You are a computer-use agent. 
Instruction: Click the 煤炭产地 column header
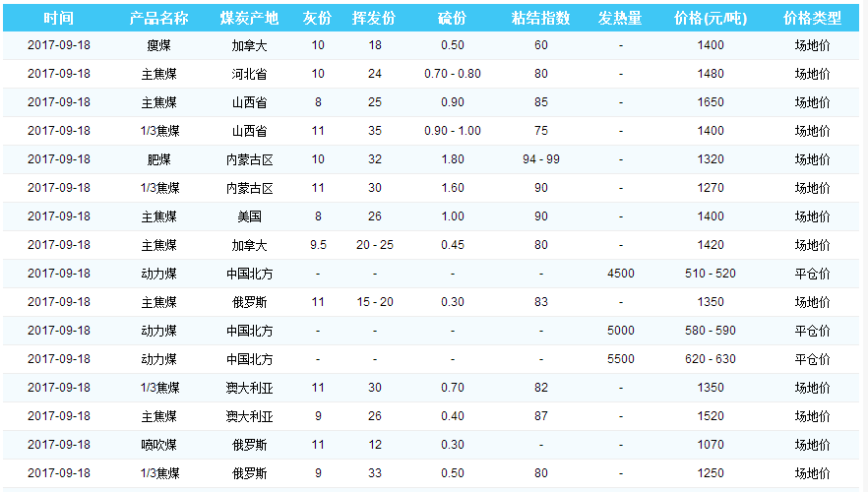(x=249, y=19)
